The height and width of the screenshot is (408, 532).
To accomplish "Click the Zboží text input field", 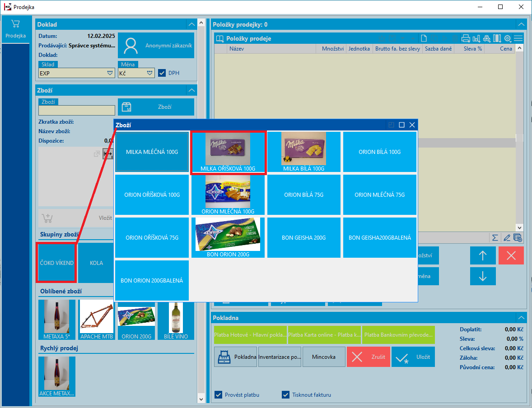I will pyautogui.click(x=77, y=110).
